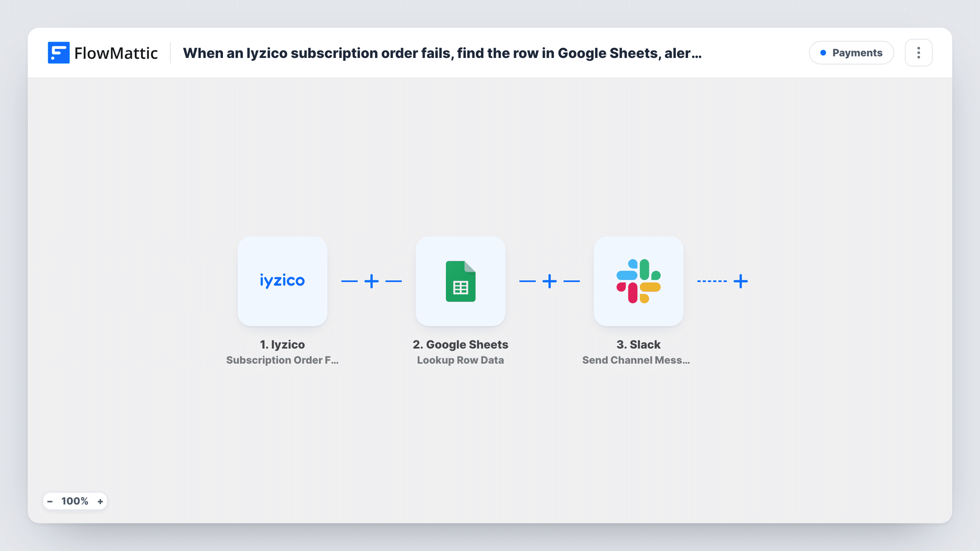Click 'Send Channel Mess...' action text
This screenshot has width=980, height=551.
point(636,360)
